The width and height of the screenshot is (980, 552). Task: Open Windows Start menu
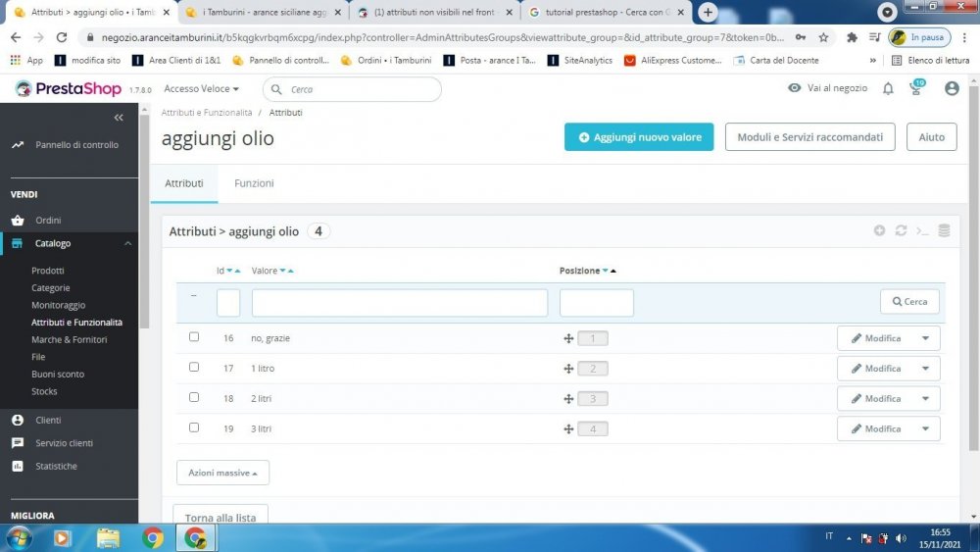tap(18, 537)
